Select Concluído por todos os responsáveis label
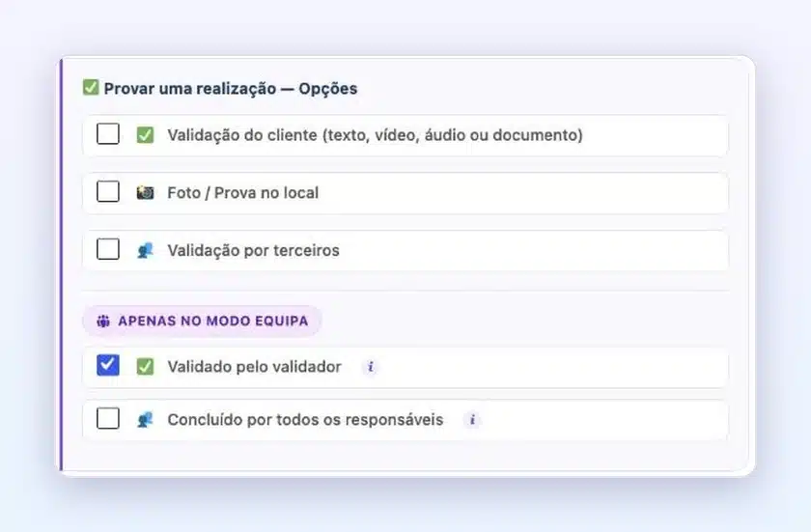This screenshot has height=532, width=811. [305, 419]
